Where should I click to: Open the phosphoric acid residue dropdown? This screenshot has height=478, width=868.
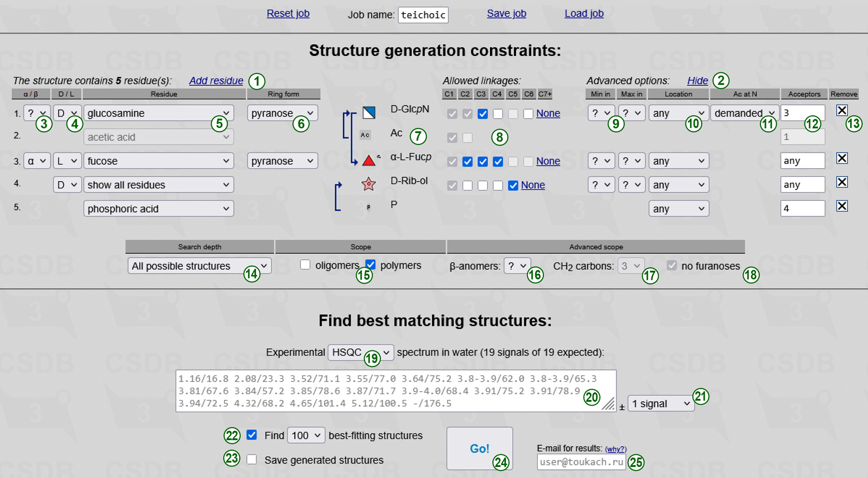(159, 209)
